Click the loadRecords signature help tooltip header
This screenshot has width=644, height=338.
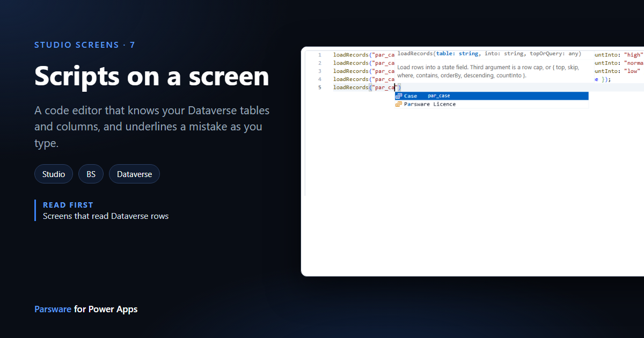coord(489,54)
